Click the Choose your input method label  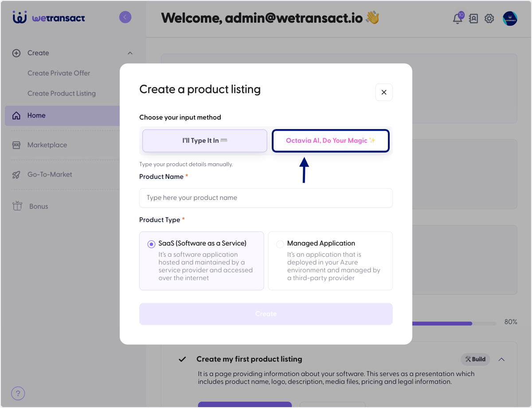180,118
